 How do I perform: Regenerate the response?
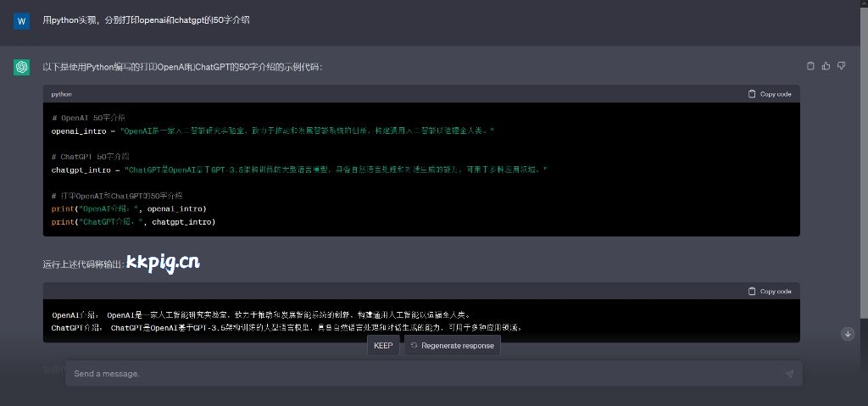pos(453,346)
